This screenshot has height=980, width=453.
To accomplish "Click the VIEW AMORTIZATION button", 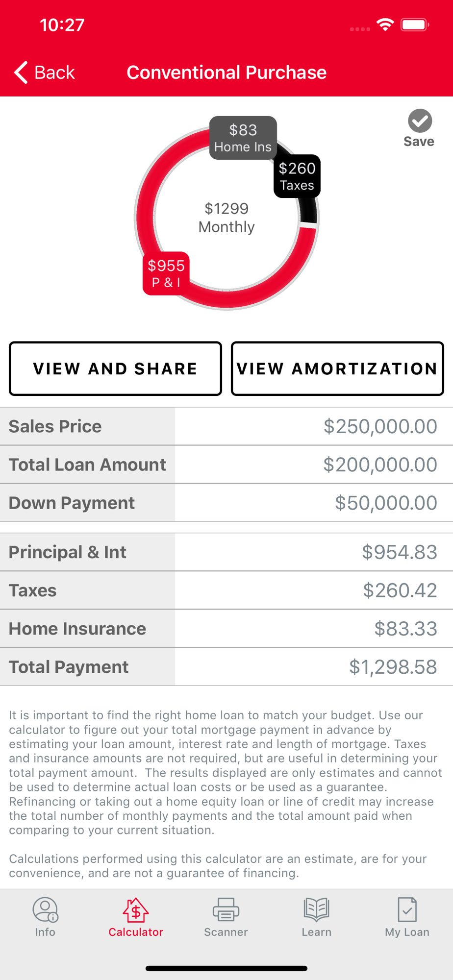I will [x=337, y=368].
